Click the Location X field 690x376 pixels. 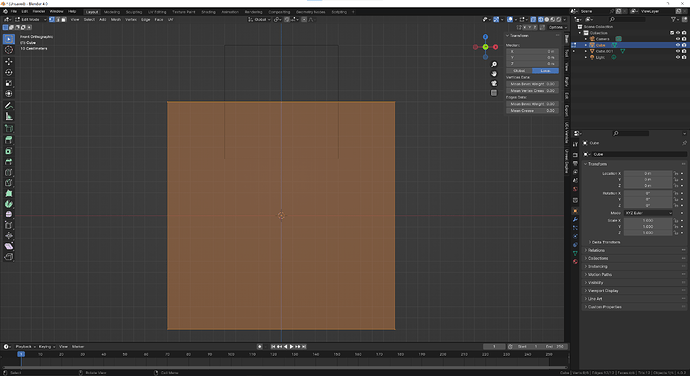click(648, 173)
